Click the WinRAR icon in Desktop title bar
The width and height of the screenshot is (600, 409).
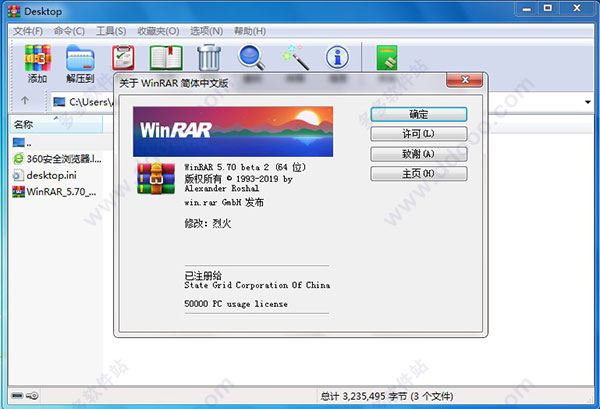coord(14,11)
